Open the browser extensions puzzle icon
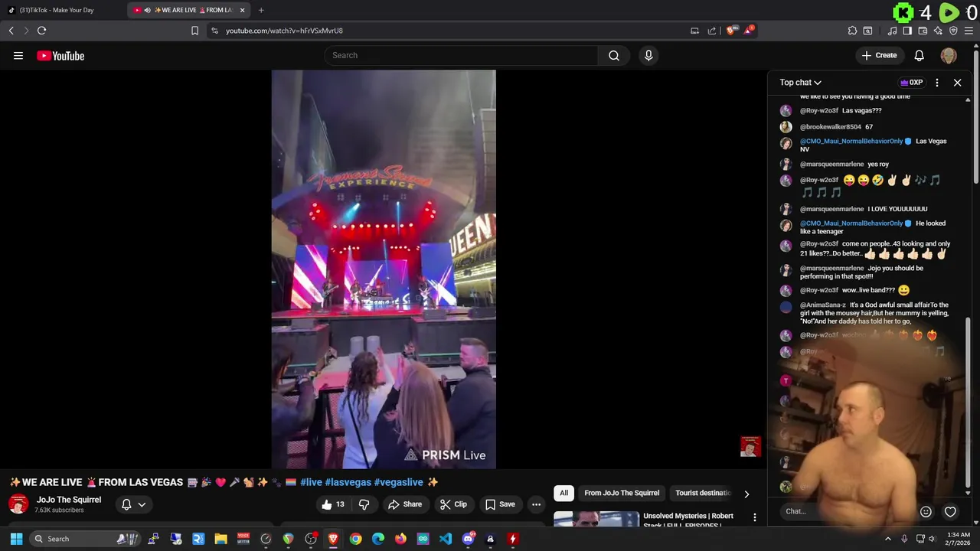 pos(852,31)
